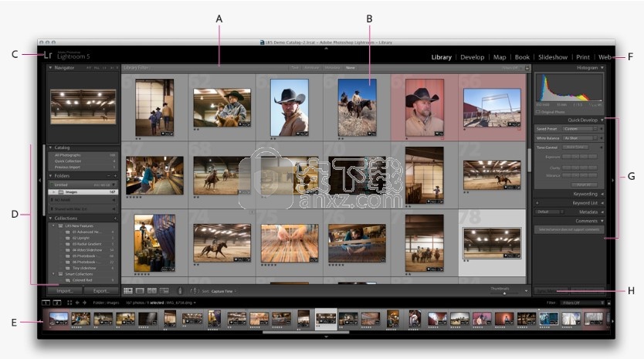Open filmstrip Filters Off dropdown
Image resolution: width=644 pixels, height=359 pixels.
[582, 303]
